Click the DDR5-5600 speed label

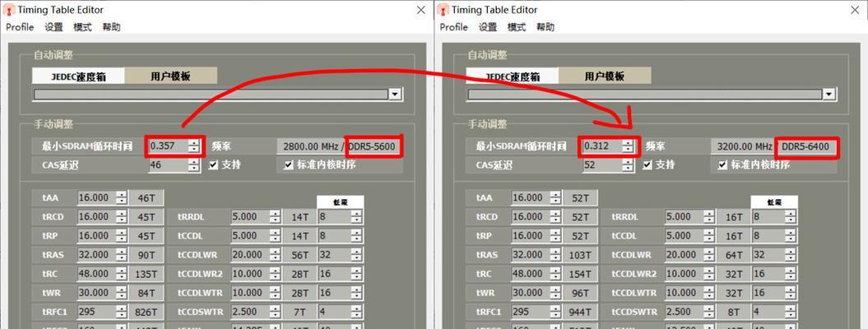coord(372,146)
